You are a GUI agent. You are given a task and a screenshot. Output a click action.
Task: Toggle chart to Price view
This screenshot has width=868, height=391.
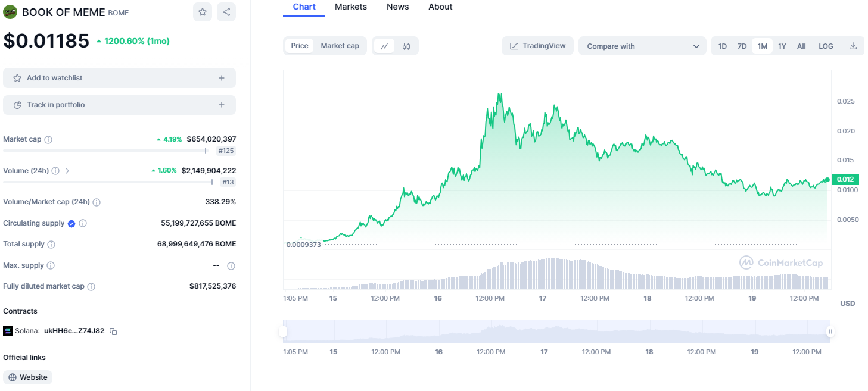point(300,46)
